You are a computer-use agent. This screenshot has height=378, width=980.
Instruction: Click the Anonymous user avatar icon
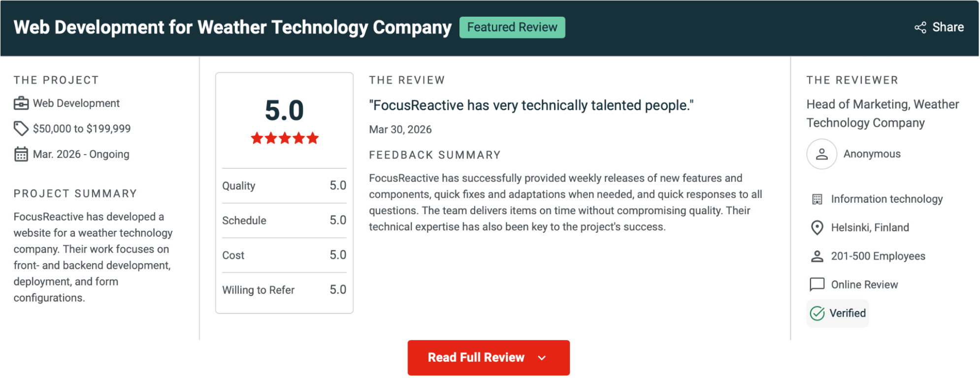click(821, 154)
